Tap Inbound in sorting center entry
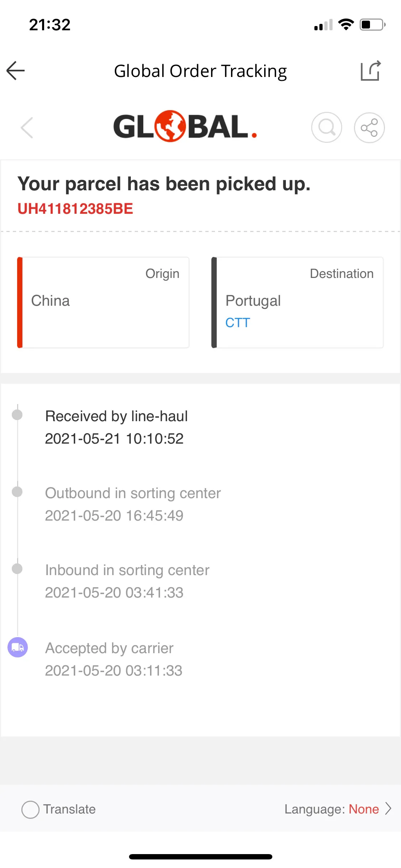 click(x=127, y=581)
